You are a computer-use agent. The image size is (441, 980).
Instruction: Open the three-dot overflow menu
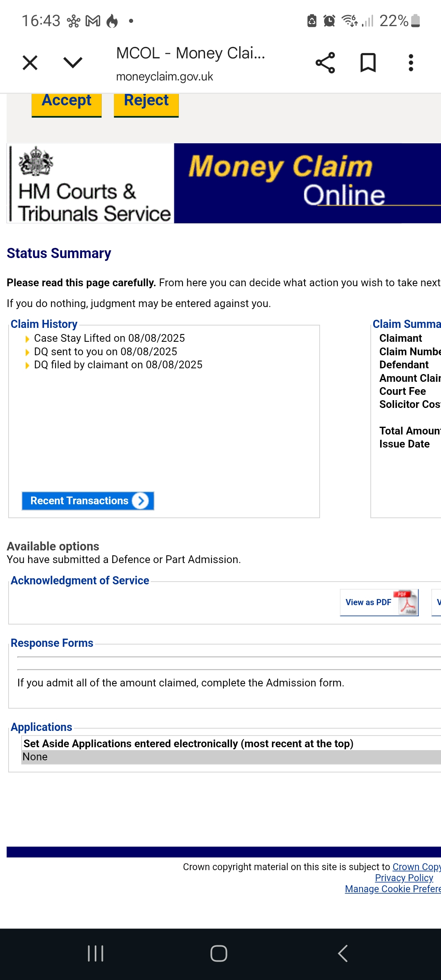pyautogui.click(x=411, y=63)
